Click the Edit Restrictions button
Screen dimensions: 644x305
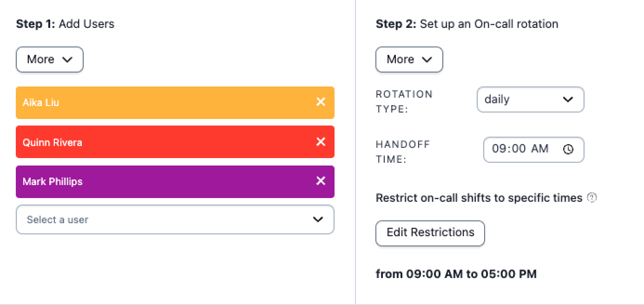point(430,233)
